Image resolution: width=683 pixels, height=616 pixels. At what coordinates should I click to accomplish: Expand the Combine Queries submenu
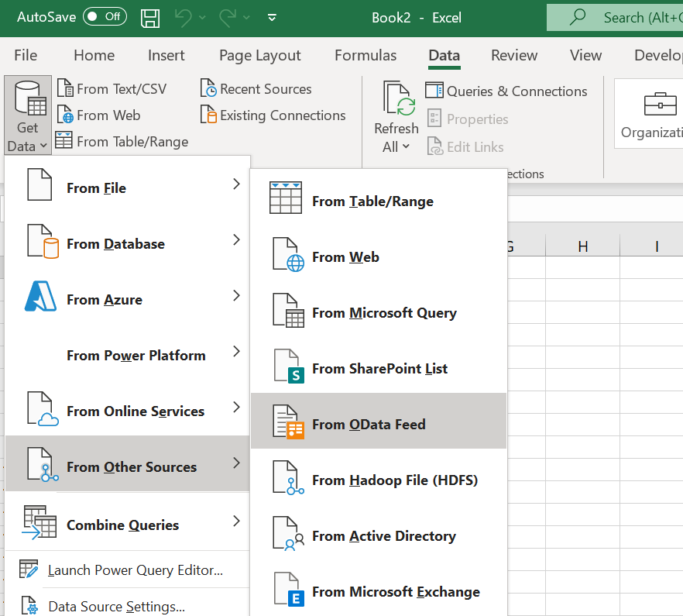coord(127,521)
